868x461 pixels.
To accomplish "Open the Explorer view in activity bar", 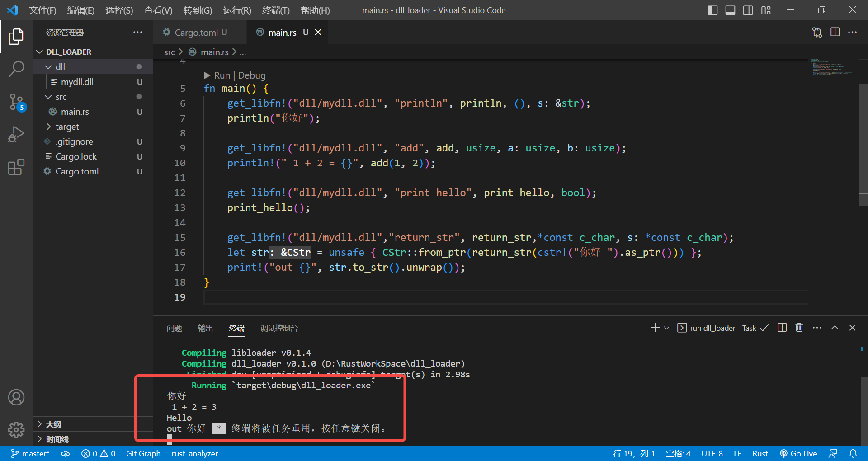I will tap(16, 37).
